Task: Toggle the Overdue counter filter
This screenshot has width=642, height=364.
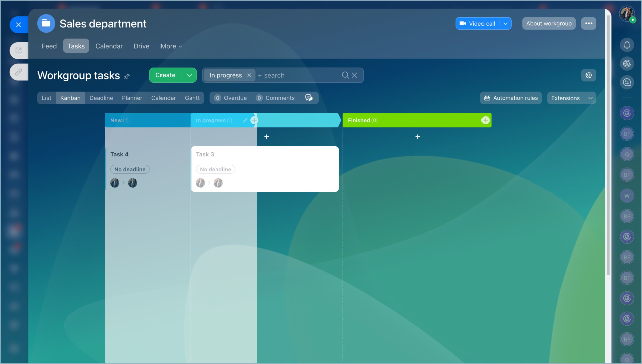Action: [x=231, y=98]
